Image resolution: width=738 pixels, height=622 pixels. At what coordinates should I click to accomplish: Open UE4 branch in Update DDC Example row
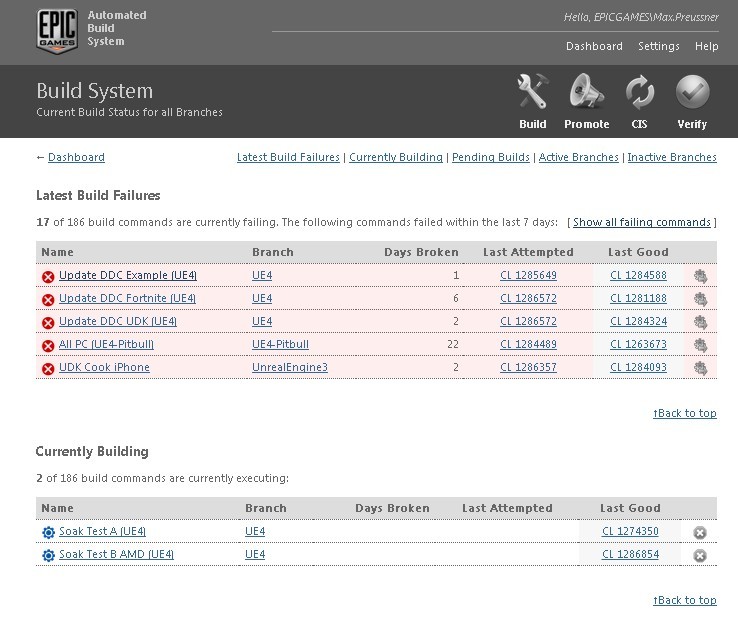coord(262,275)
